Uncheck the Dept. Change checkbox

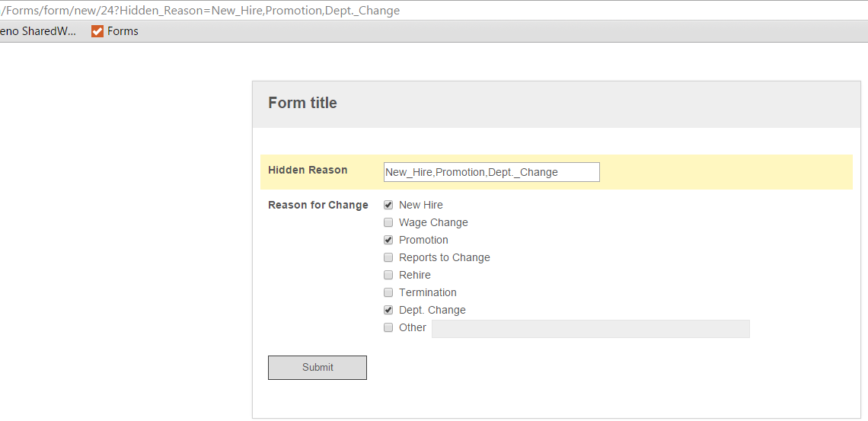tap(388, 311)
